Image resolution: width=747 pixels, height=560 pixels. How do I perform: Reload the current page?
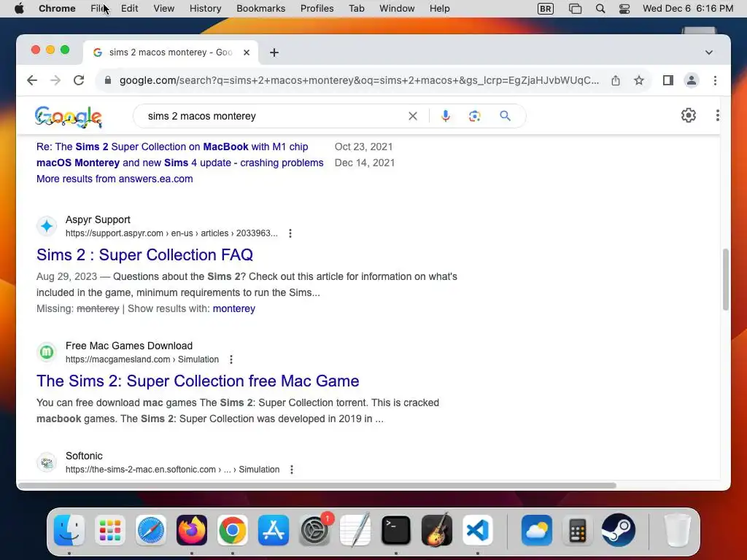(x=79, y=80)
